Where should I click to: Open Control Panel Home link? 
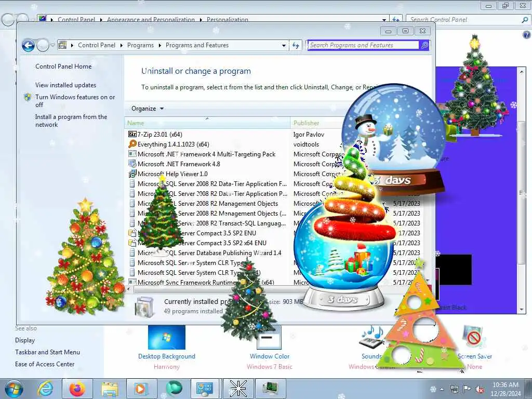tap(63, 66)
